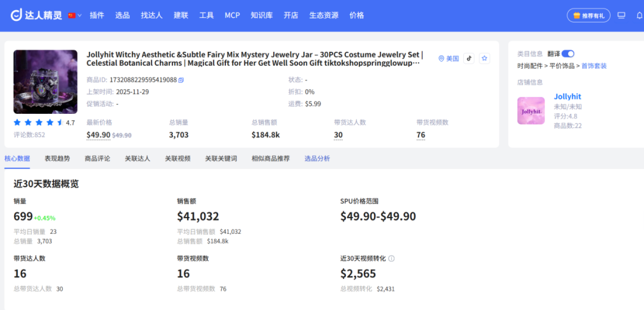This screenshot has width=644, height=310.
Task: Click the 4.7 star rating
Action: (44, 122)
